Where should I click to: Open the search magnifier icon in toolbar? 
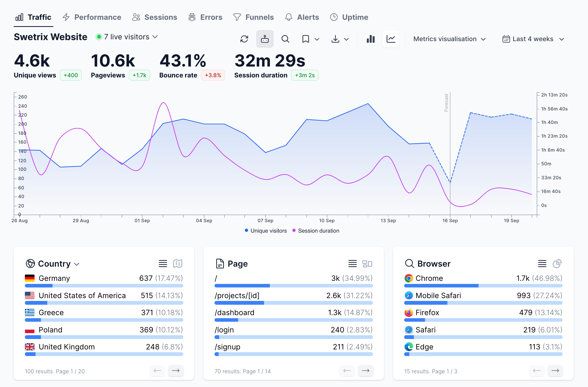285,39
